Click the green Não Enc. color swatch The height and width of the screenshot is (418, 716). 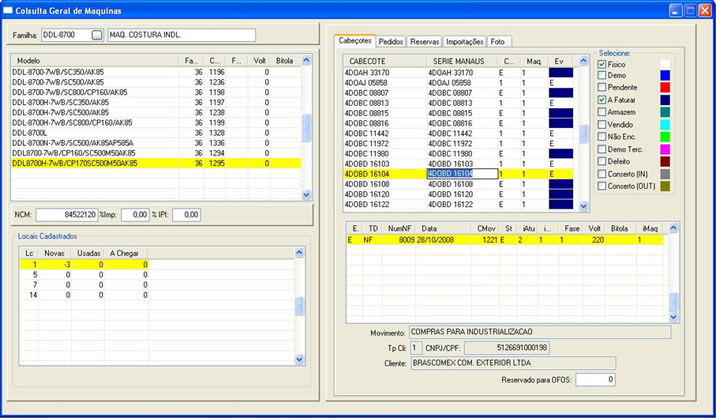[665, 137]
